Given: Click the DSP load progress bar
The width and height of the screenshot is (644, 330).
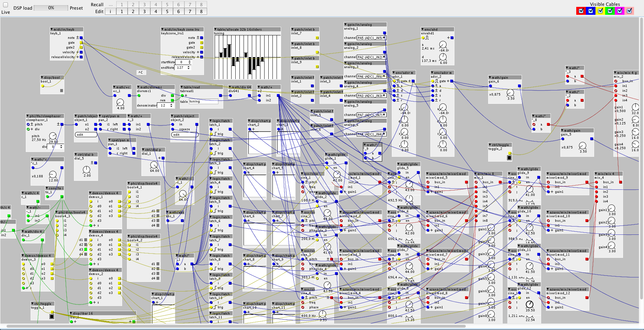Looking at the screenshot, I should tap(51, 8).
